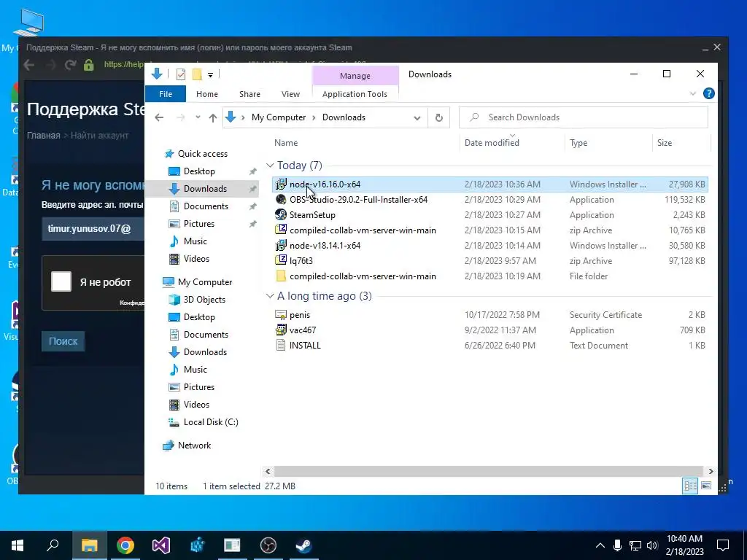
Task: Open Network in navigation pane
Action: [x=194, y=446]
